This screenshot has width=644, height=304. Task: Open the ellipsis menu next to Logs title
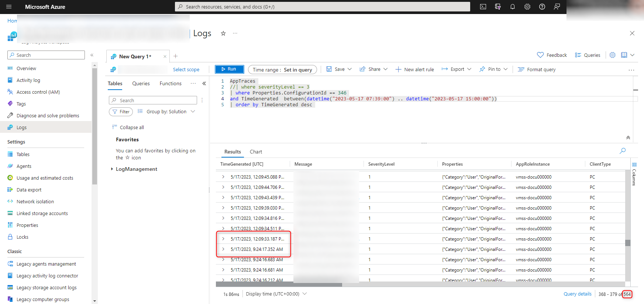pos(235,33)
